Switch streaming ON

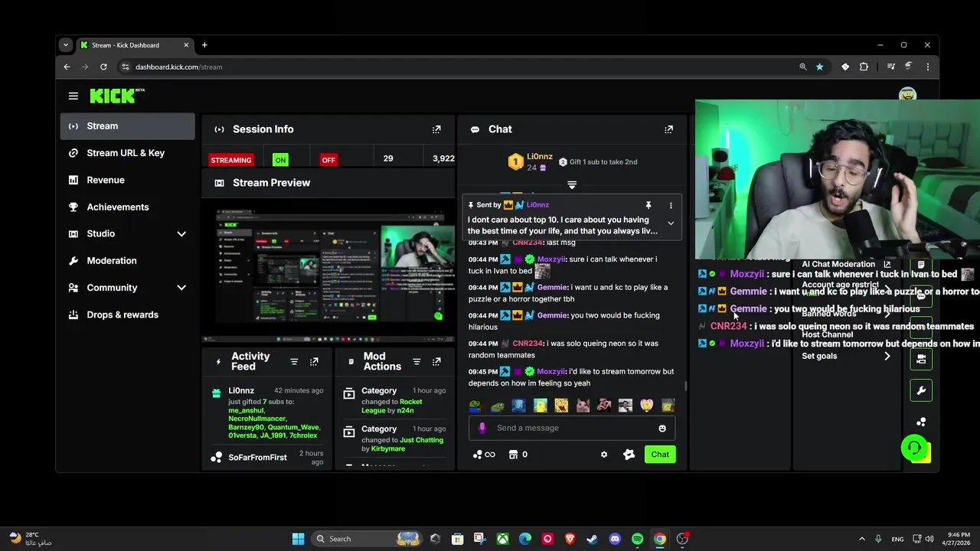coord(280,160)
